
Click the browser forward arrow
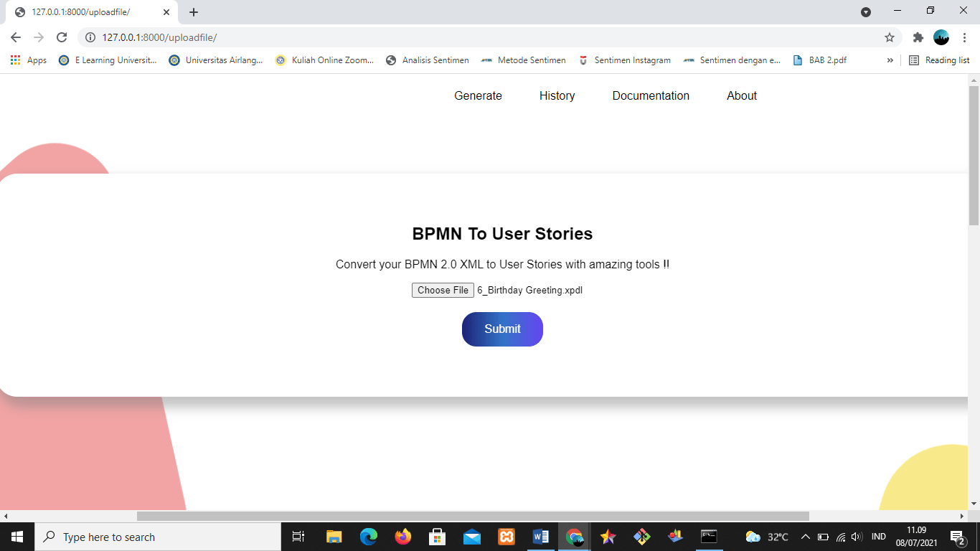tap(39, 37)
